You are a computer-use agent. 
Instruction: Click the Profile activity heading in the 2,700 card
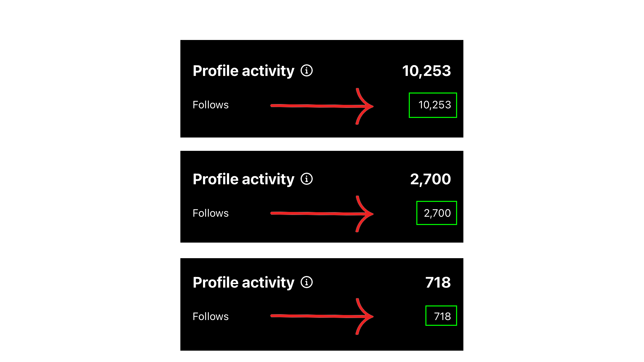244,179
